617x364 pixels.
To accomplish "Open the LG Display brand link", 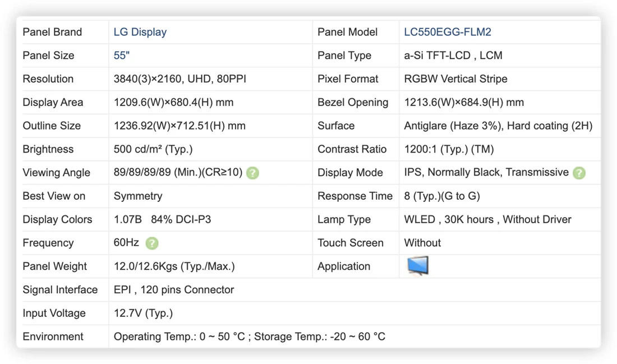I will pyautogui.click(x=140, y=32).
